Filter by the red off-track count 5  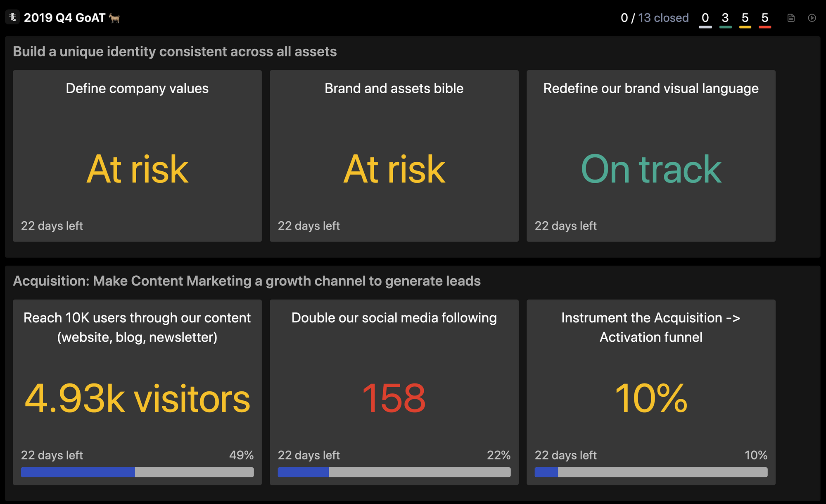[765, 18]
